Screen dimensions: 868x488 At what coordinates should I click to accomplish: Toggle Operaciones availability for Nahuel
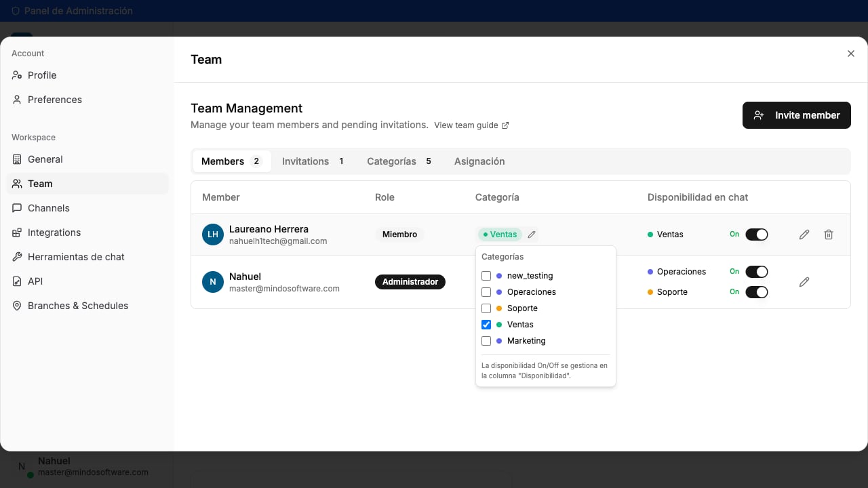pos(757,272)
